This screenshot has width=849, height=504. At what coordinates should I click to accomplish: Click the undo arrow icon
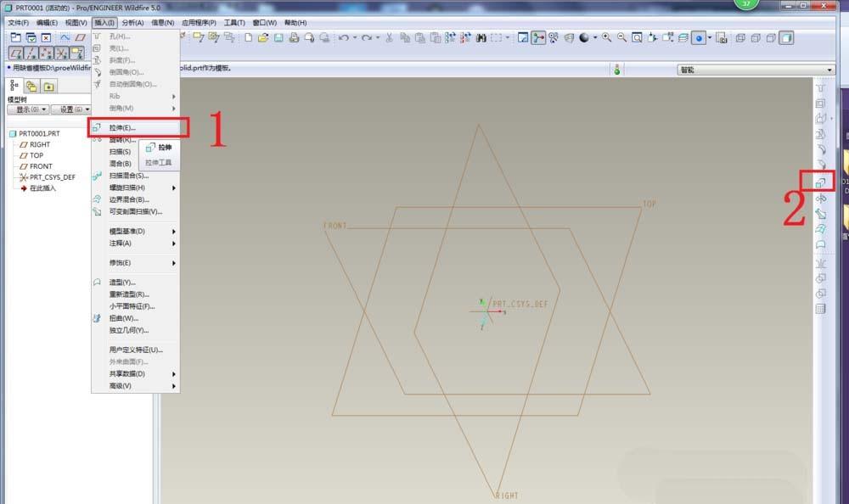[x=343, y=37]
